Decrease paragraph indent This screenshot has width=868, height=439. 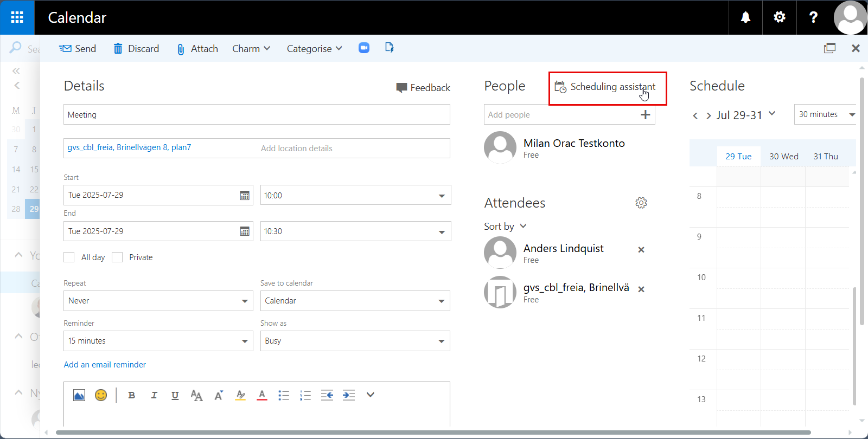[327, 395]
